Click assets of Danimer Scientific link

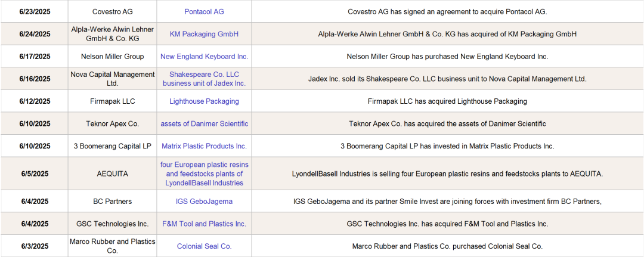[x=204, y=124]
